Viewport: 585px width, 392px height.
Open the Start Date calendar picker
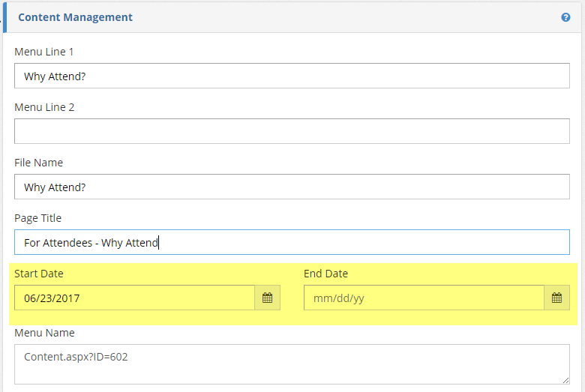tap(267, 298)
